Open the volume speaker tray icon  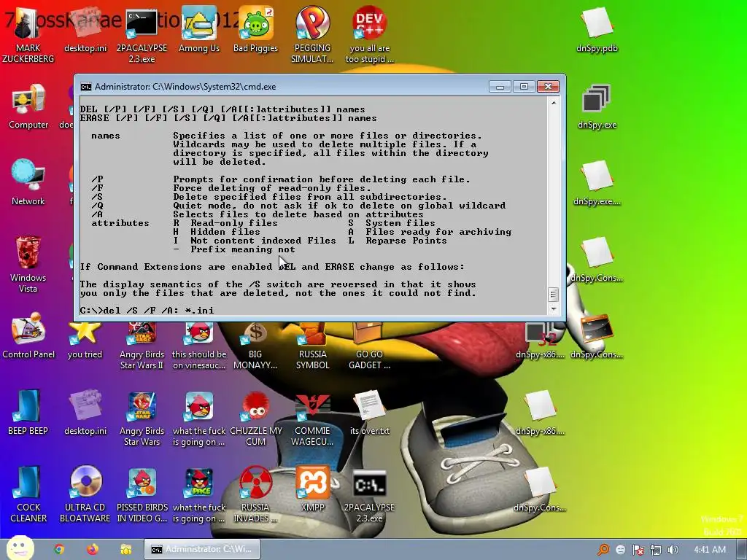tap(673, 550)
